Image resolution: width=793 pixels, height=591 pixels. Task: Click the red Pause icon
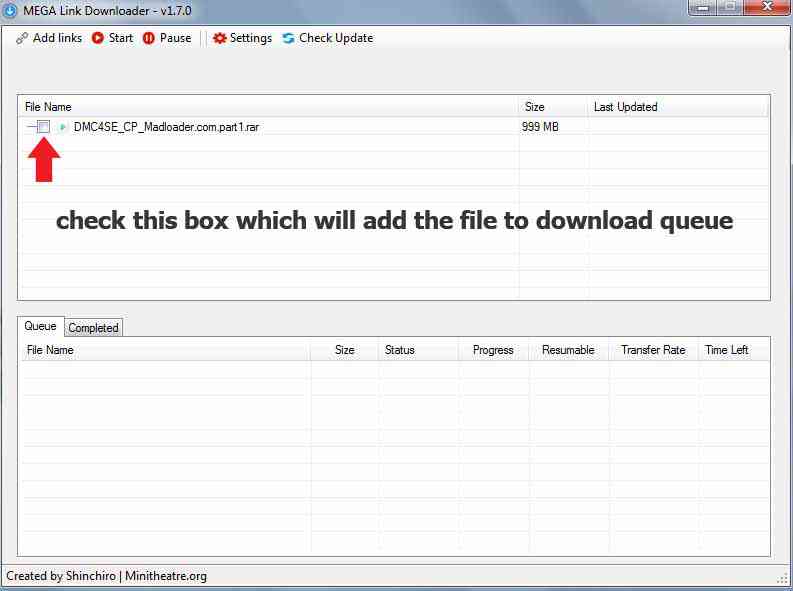149,38
